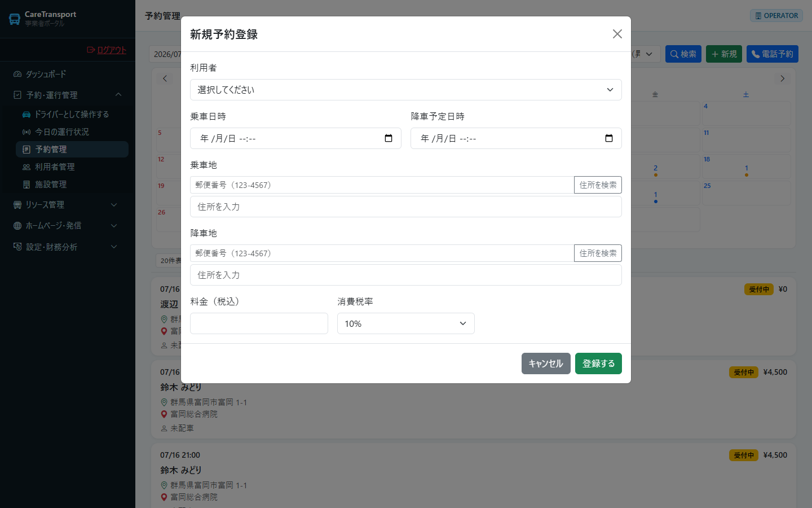Viewport: 812px width, 508px height.
Task: Open 今日の運行状況 in sidebar
Action: tap(72, 132)
